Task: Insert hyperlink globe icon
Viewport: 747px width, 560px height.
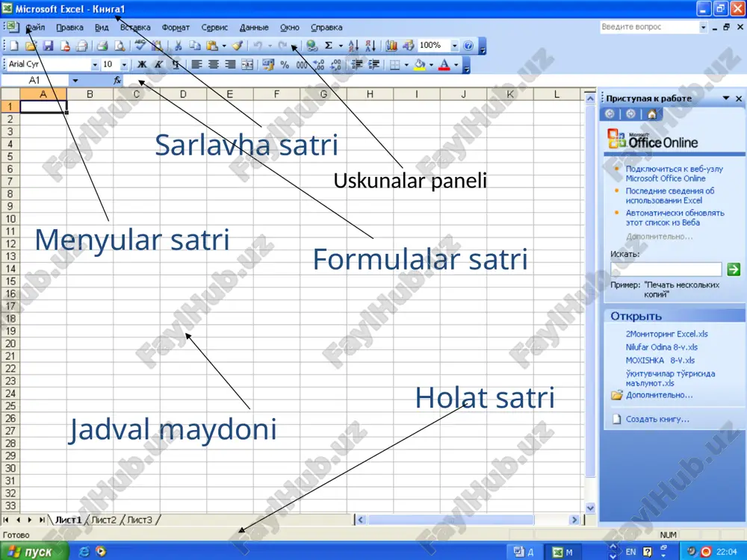Action: click(x=312, y=46)
